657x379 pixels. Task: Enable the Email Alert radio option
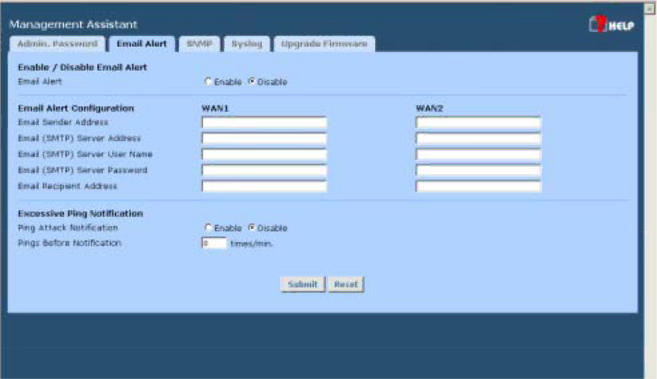coord(208,81)
